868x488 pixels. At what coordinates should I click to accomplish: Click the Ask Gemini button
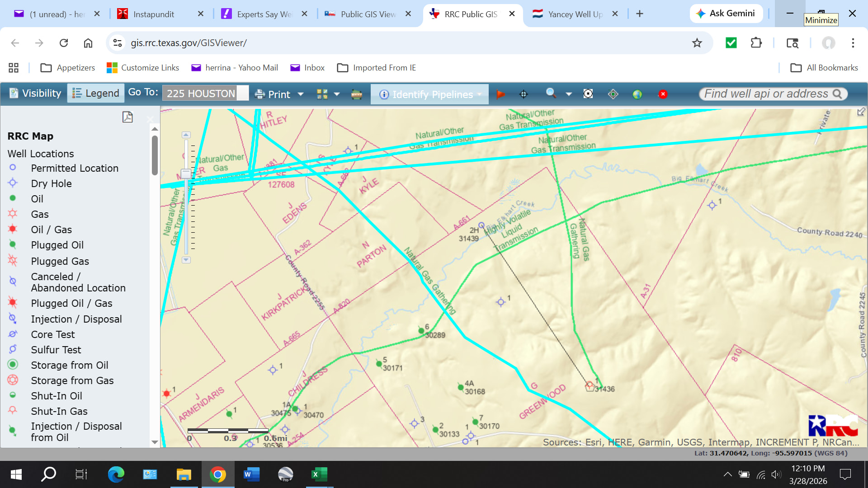coord(726,14)
